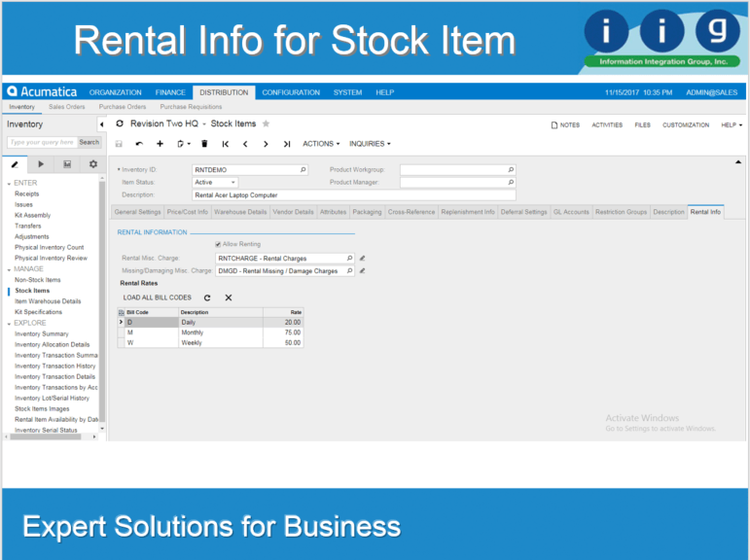Click the refresh icon beside Revision Two HQ
Viewport: 750px width, 560px height.
(x=120, y=123)
